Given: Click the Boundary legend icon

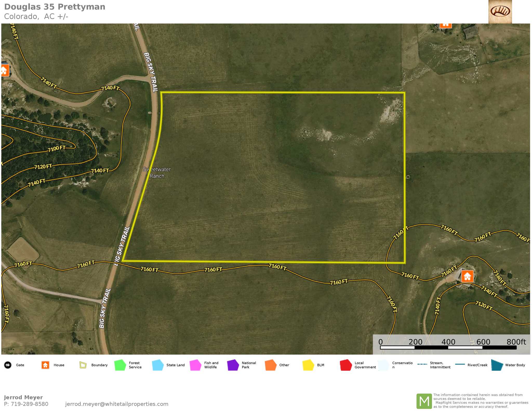Looking at the screenshot, I should click(83, 365).
